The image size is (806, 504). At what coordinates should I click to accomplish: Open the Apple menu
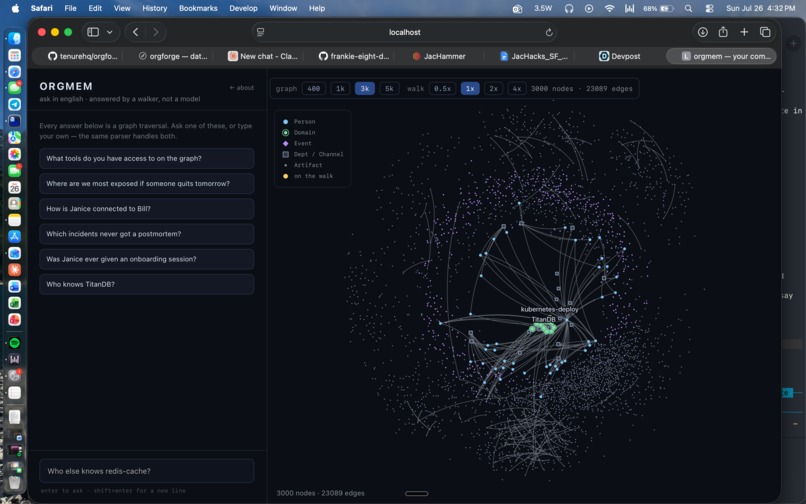coord(15,8)
